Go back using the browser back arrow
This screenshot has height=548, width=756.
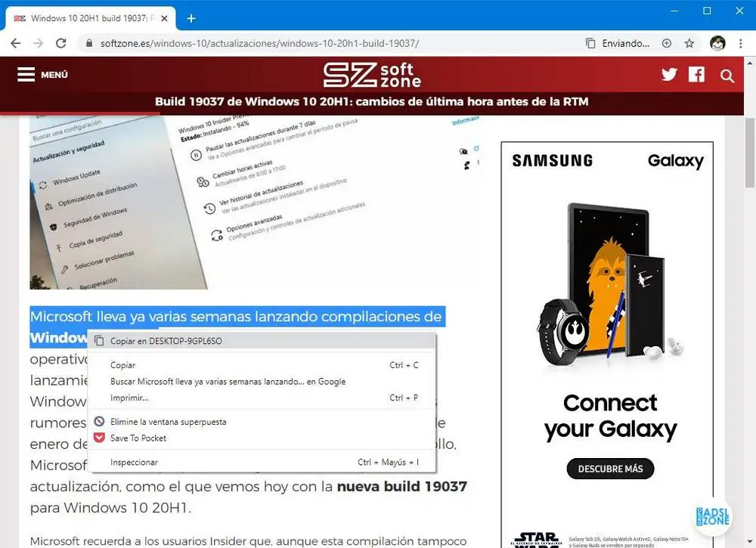click(x=15, y=43)
